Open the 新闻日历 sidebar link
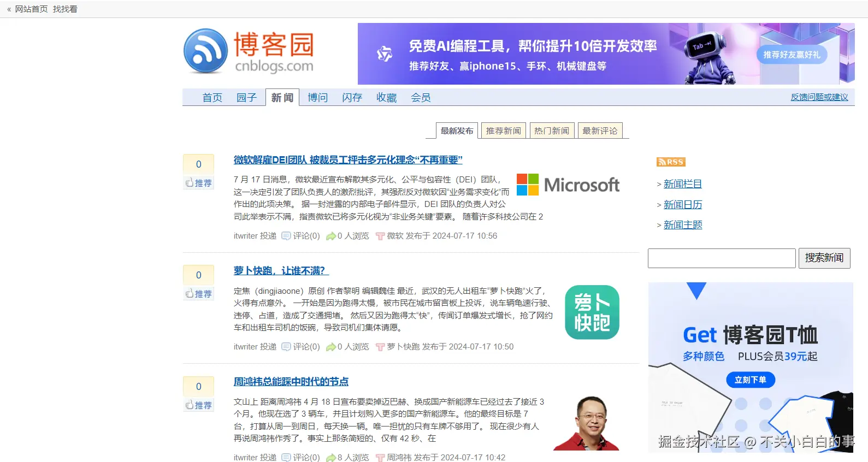Screen dimensions: 868x462 click(682, 205)
